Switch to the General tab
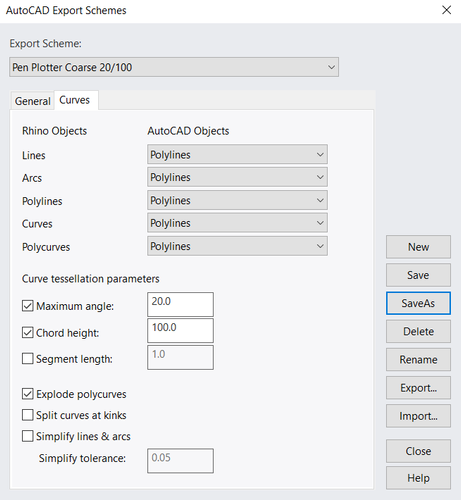 point(32,101)
